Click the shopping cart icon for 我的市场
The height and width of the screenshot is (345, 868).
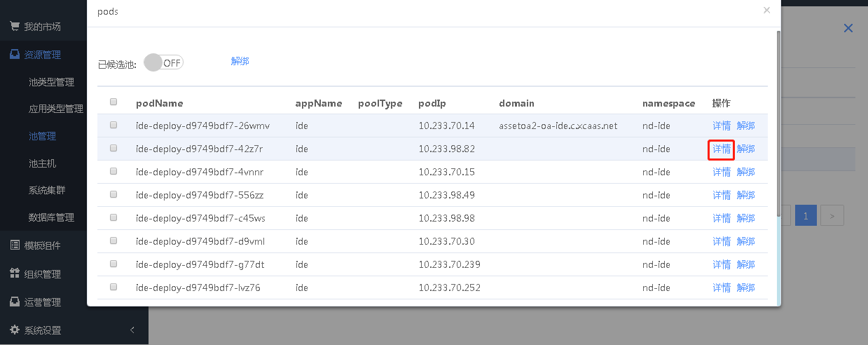point(14,27)
